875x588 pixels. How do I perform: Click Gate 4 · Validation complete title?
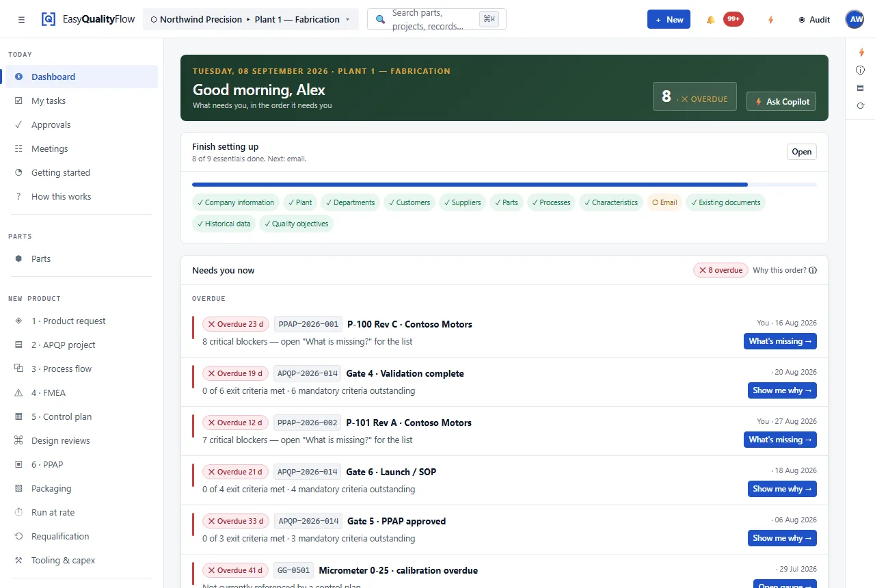pyautogui.click(x=405, y=374)
